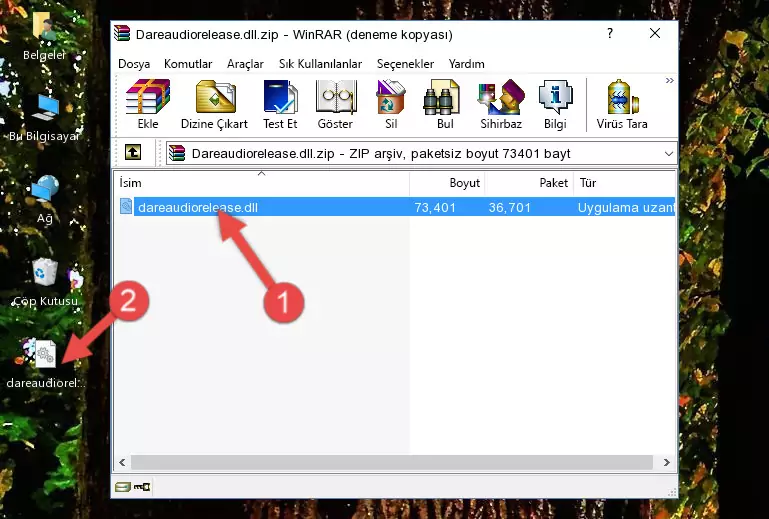Open the Dosya menu
Viewport: 769px width, 519px height.
click(134, 64)
